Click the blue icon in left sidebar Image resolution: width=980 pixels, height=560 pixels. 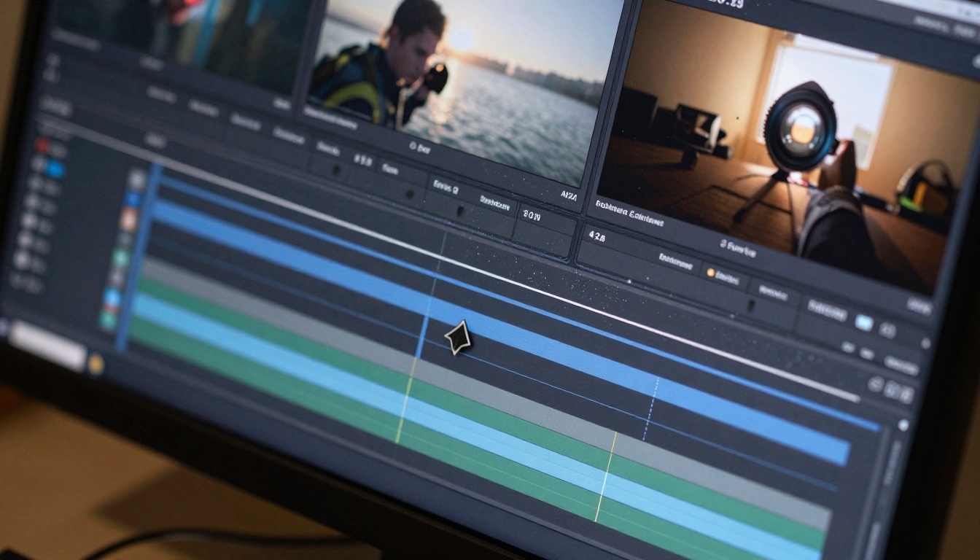tap(54, 169)
